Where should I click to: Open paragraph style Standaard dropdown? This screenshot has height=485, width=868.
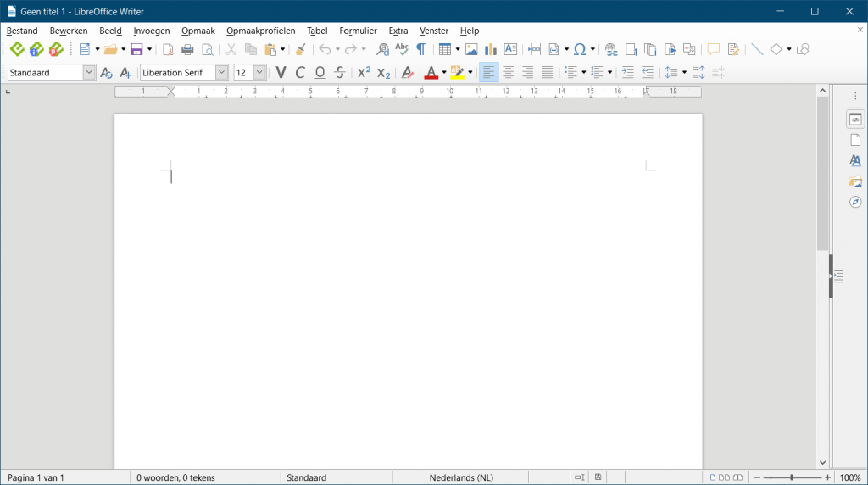point(88,73)
